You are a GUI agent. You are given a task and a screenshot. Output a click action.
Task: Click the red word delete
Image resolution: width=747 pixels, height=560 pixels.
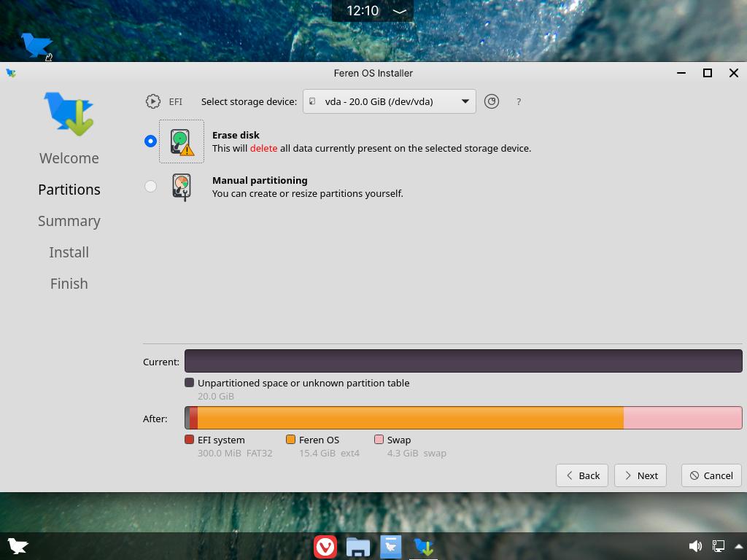click(263, 149)
